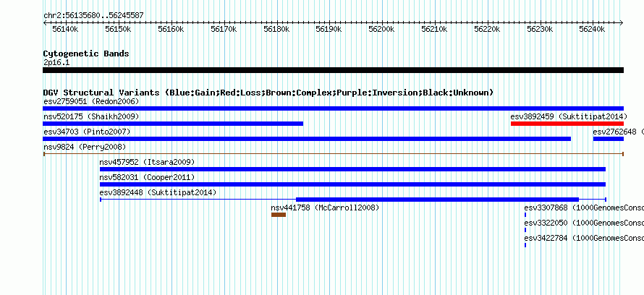The height and width of the screenshot is (295, 644).
Task: Click the 56230k ruler tick label
Action: pyautogui.click(x=540, y=30)
